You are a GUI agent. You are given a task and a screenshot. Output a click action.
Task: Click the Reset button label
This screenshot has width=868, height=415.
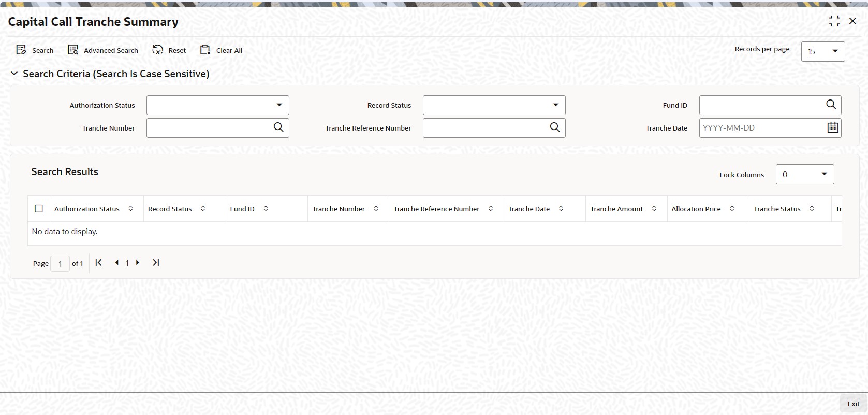tap(177, 50)
